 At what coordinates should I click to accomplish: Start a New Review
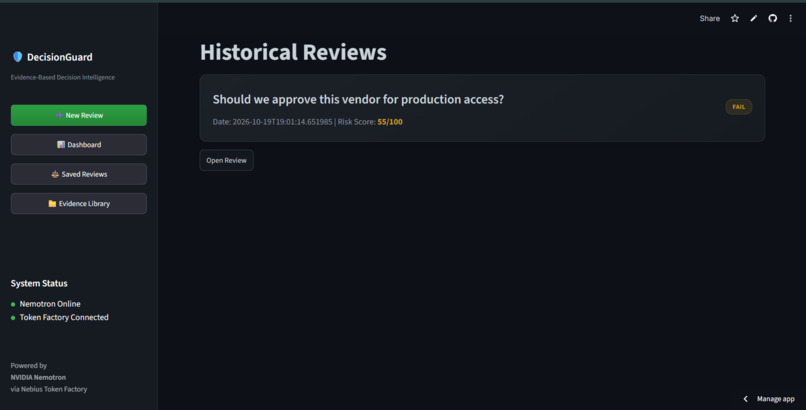[x=79, y=115]
